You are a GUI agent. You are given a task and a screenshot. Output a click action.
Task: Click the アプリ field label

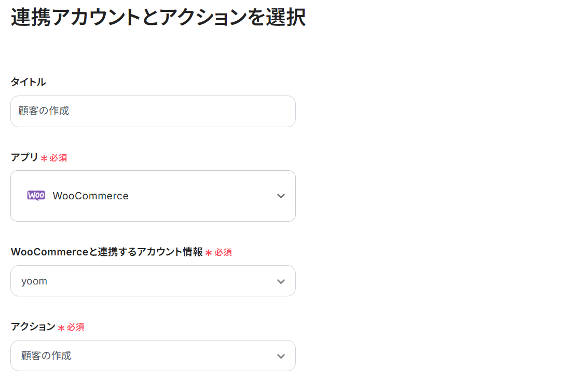pyautogui.click(x=25, y=157)
